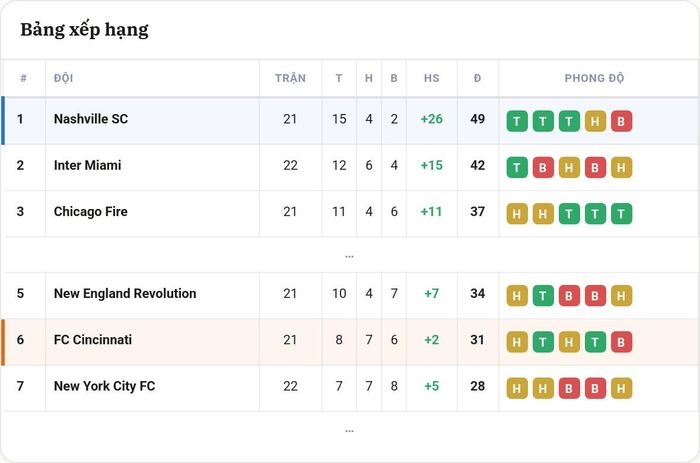Expand hidden rows below Chicago Fire
The height and width of the screenshot is (463, 700).
pyautogui.click(x=350, y=255)
